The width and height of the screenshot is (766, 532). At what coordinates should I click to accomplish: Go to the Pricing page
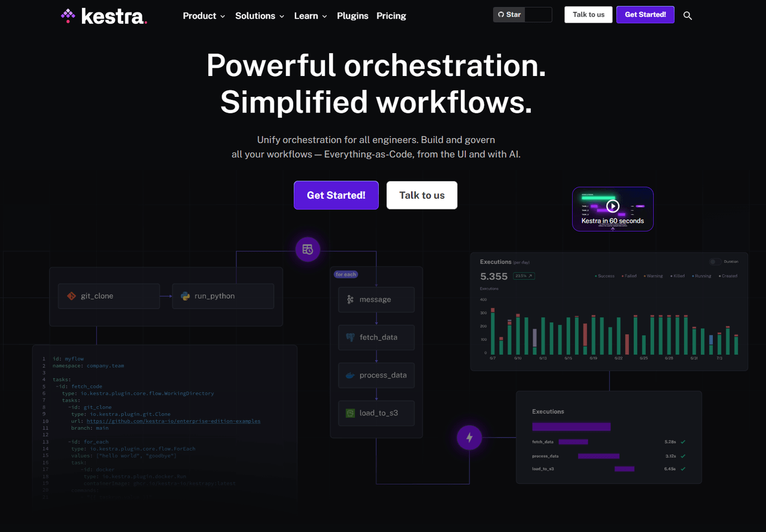pyautogui.click(x=391, y=16)
